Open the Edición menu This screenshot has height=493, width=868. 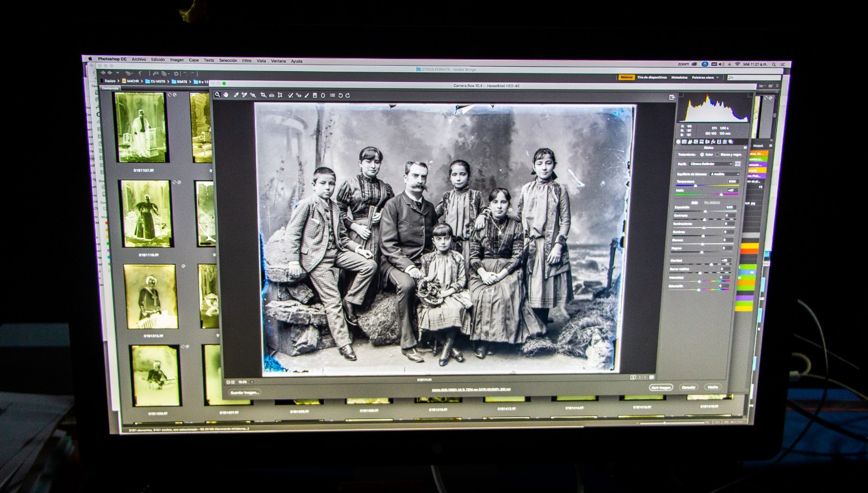click(x=158, y=60)
